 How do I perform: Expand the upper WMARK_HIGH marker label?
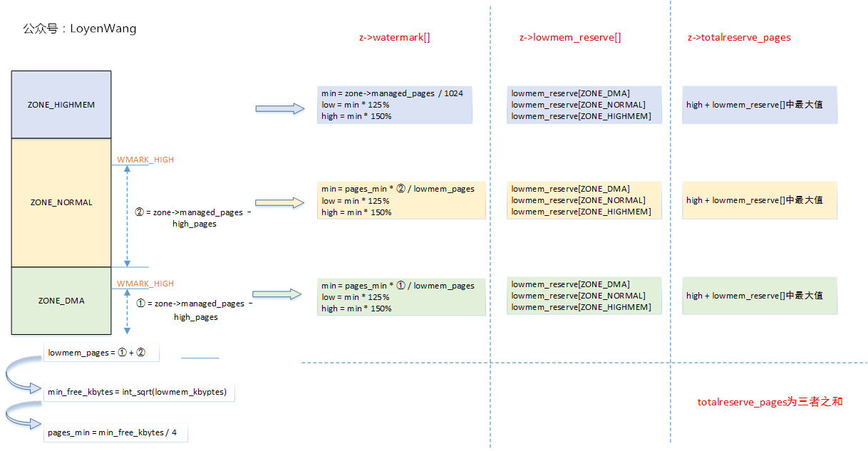tap(145, 160)
